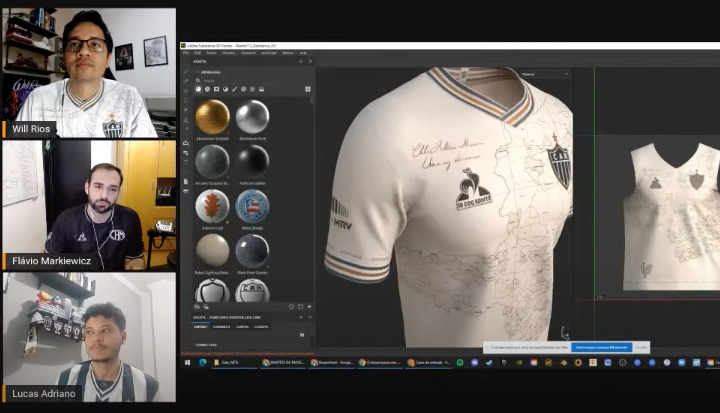The image size is (720, 413).
Task: Open Windows Start menu
Action: coord(187,362)
